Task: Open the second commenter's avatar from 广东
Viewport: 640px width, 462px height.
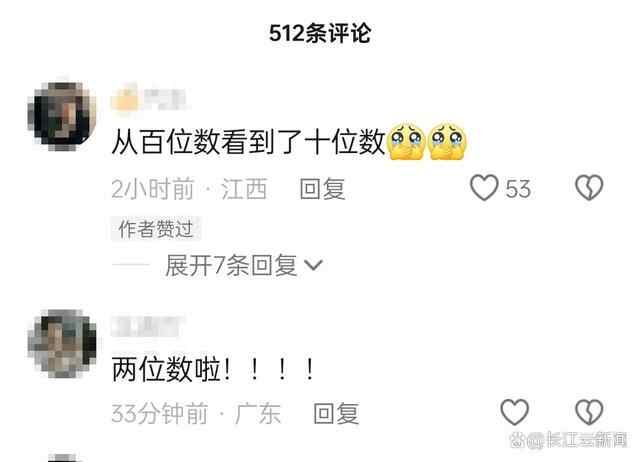Action: (x=62, y=343)
